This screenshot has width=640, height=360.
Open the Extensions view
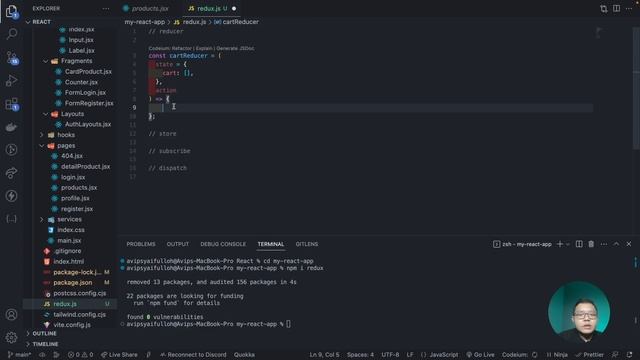pyautogui.click(x=11, y=104)
